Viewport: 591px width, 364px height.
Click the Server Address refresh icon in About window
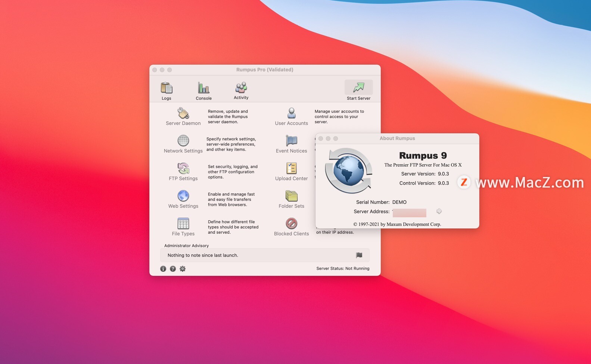tap(439, 211)
